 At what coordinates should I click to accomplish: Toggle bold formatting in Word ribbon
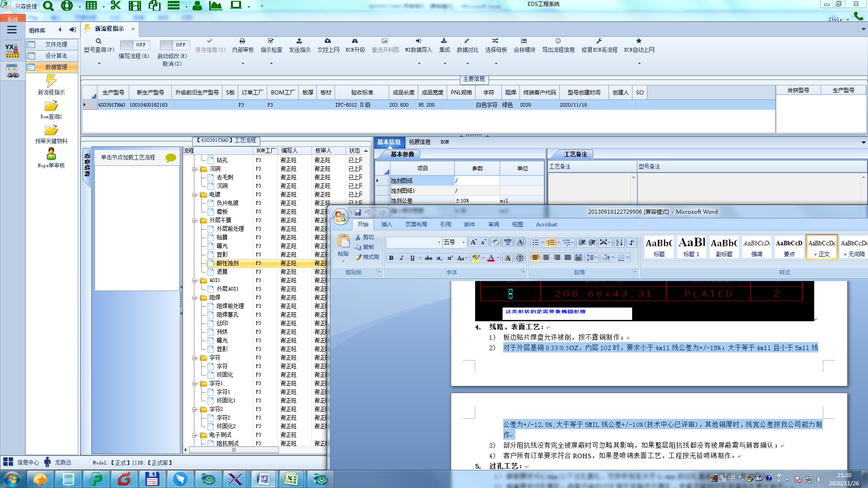(x=391, y=258)
